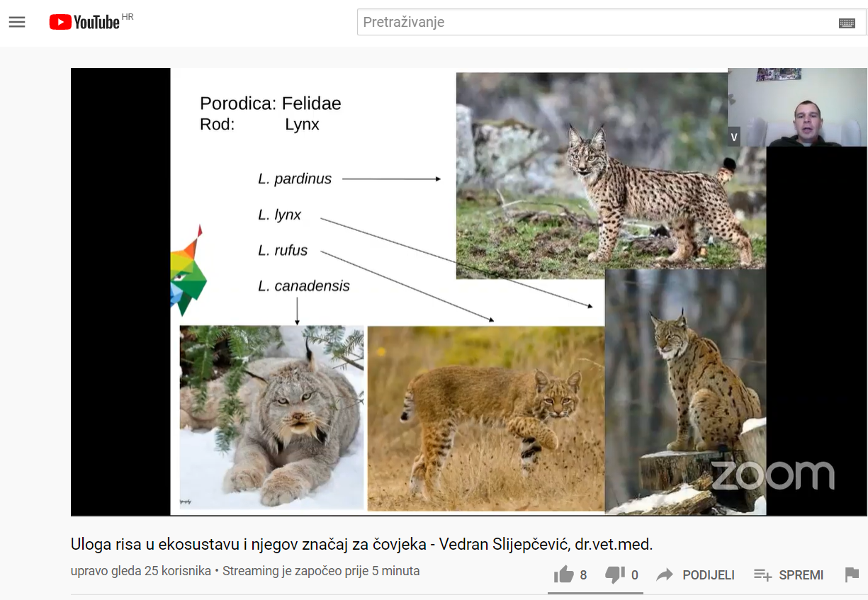Click the presenter webcam thumbnail
This screenshot has height=600, width=868.
(x=797, y=107)
